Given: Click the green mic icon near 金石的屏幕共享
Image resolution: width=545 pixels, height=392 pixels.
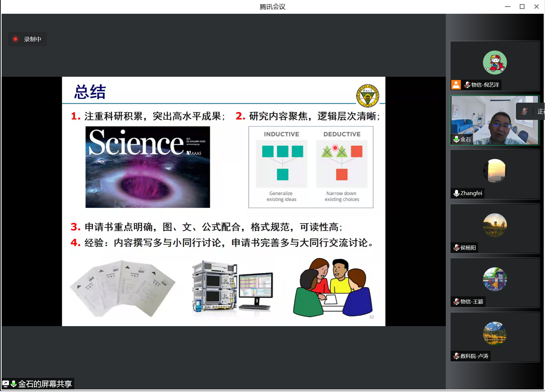Looking at the screenshot, I should pyautogui.click(x=13, y=384).
